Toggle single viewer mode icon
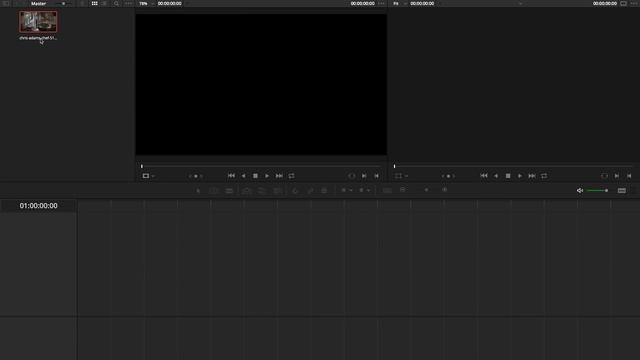The height and width of the screenshot is (360, 640). [623, 3]
